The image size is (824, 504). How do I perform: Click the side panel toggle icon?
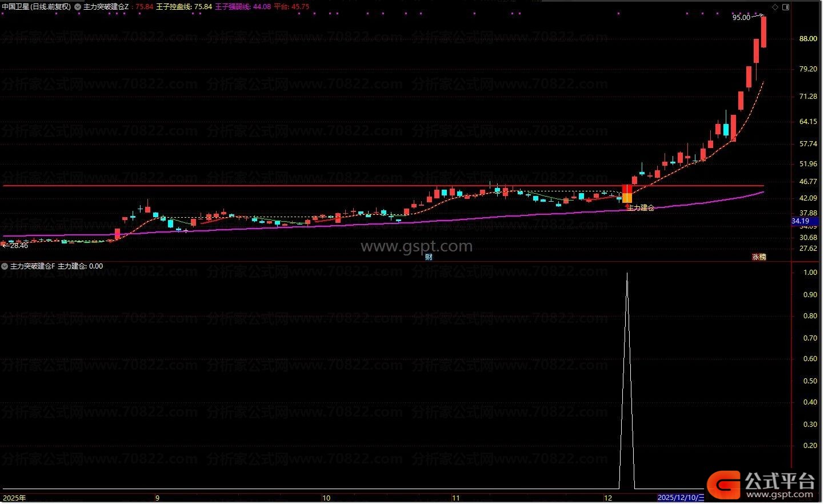tap(786, 7)
